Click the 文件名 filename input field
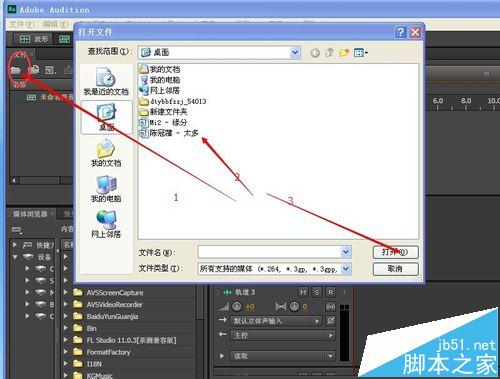The image size is (500, 379). pyautogui.click(x=270, y=252)
